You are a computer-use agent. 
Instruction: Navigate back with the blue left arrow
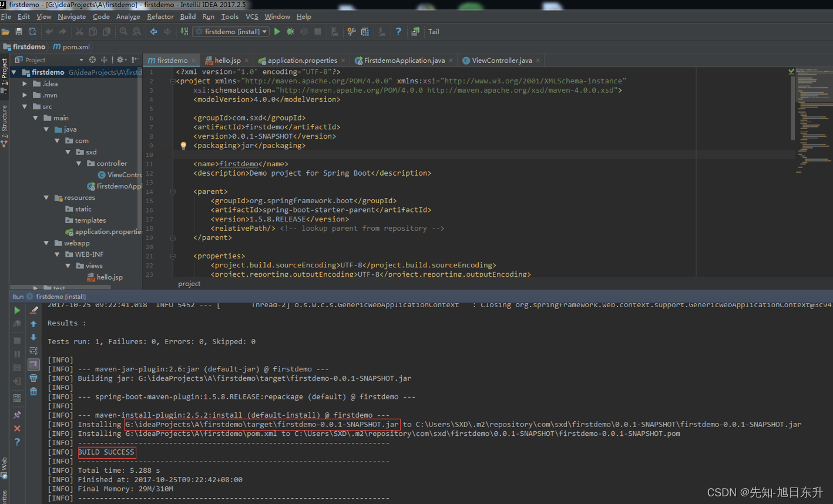pyautogui.click(x=154, y=32)
